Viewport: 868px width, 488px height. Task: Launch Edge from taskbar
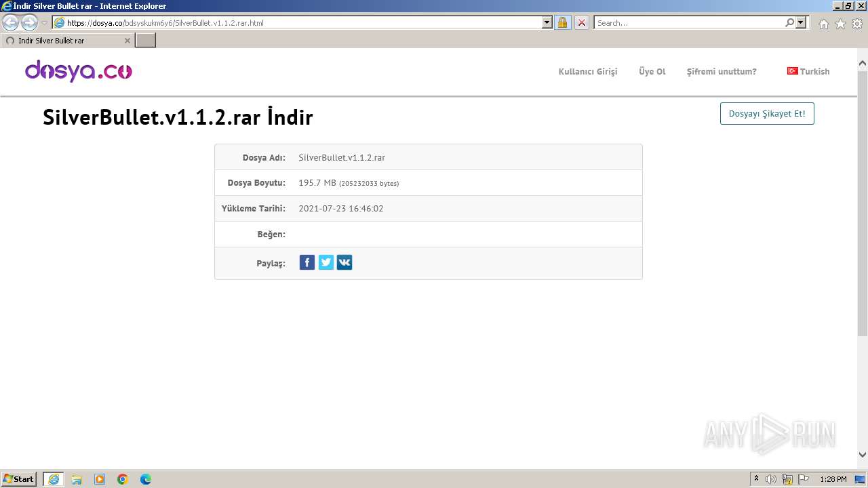tap(146, 479)
